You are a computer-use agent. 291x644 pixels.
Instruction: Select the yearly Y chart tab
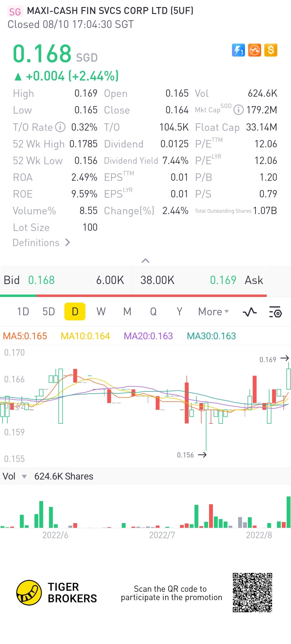coord(179,311)
